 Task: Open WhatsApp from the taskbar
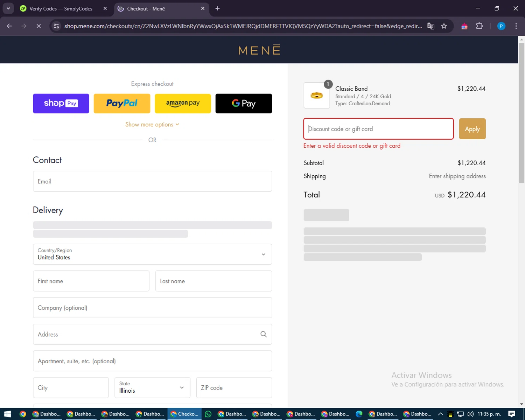208,414
